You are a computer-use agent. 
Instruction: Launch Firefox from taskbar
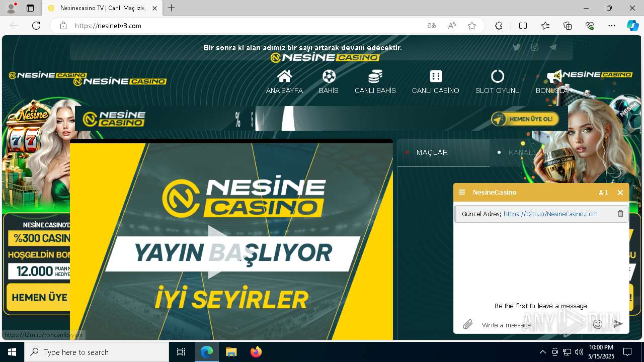(x=256, y=352)
